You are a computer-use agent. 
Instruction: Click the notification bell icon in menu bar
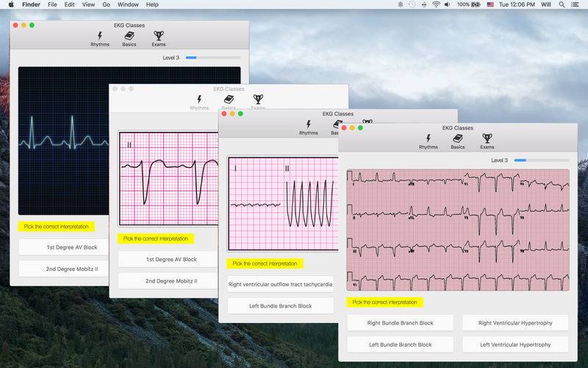401,4
